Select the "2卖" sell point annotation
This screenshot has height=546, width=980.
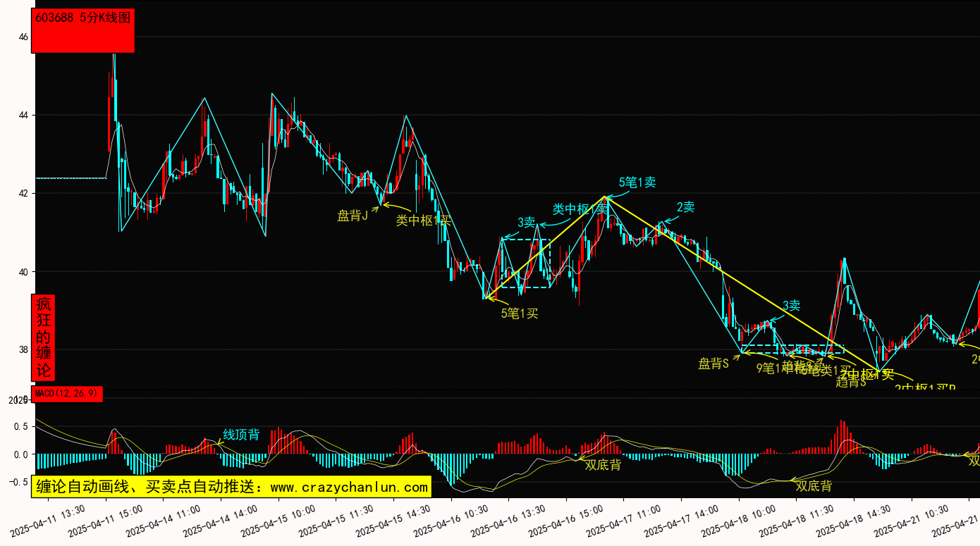coord(686,207)
